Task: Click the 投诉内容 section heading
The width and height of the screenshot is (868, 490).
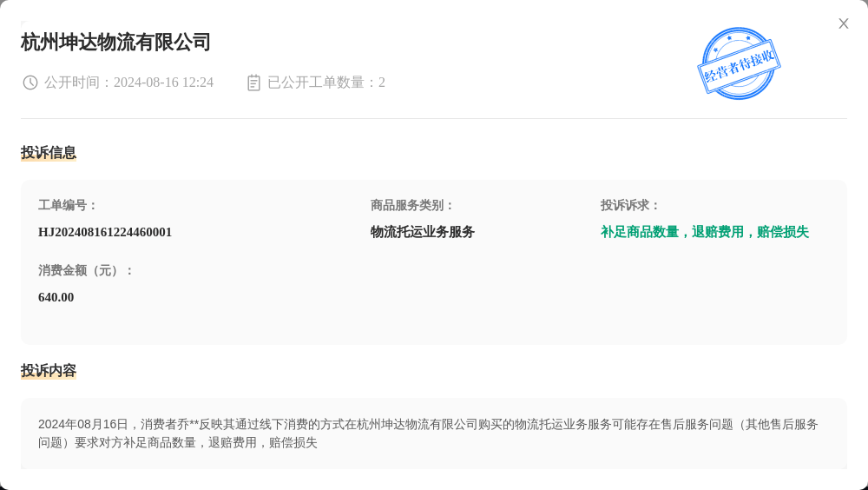Action: (x=49, y=370)
